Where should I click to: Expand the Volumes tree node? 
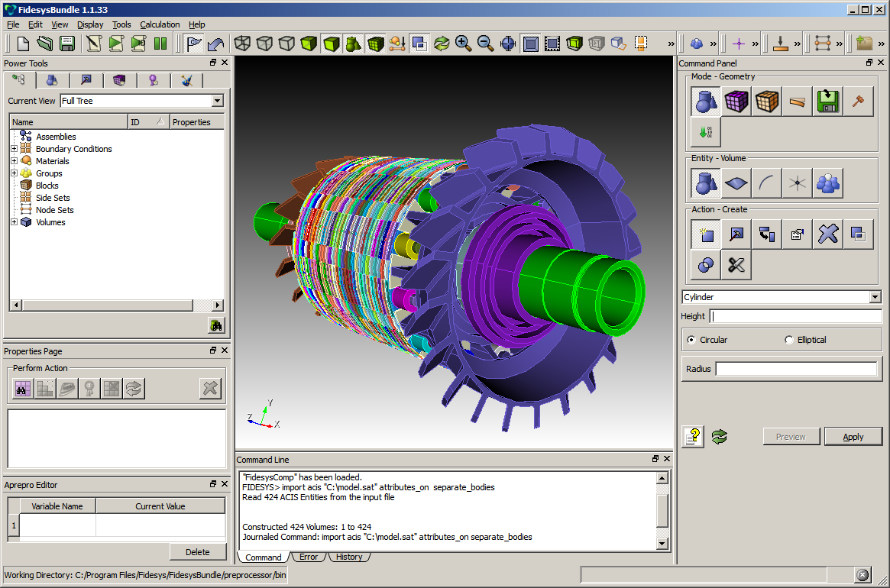(14, 222)
